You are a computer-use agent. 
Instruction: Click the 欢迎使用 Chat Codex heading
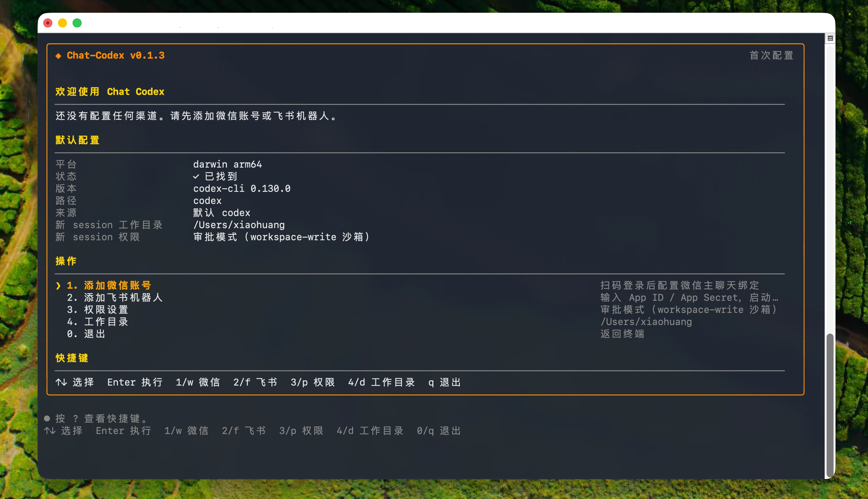pos(110,92)
